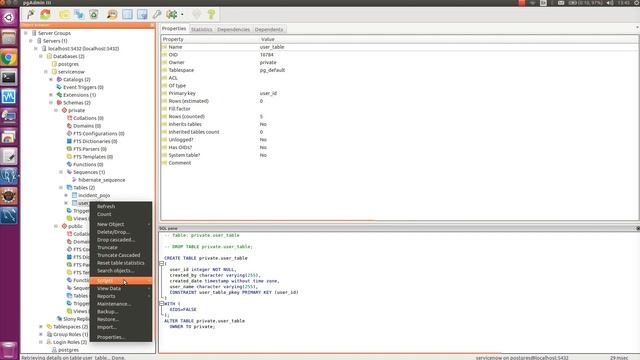Open the Ubuntu dash launcher icon

(9, 18)
